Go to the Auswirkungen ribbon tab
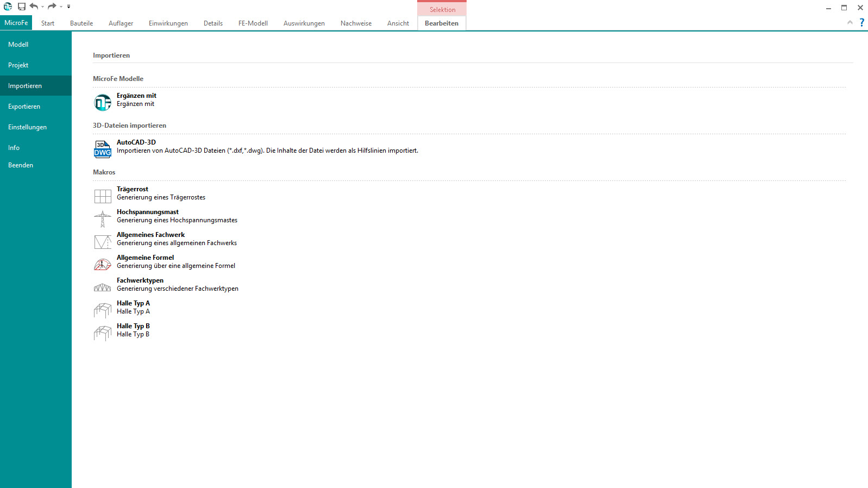Screen dimensions: 868x488 point(304,23)
